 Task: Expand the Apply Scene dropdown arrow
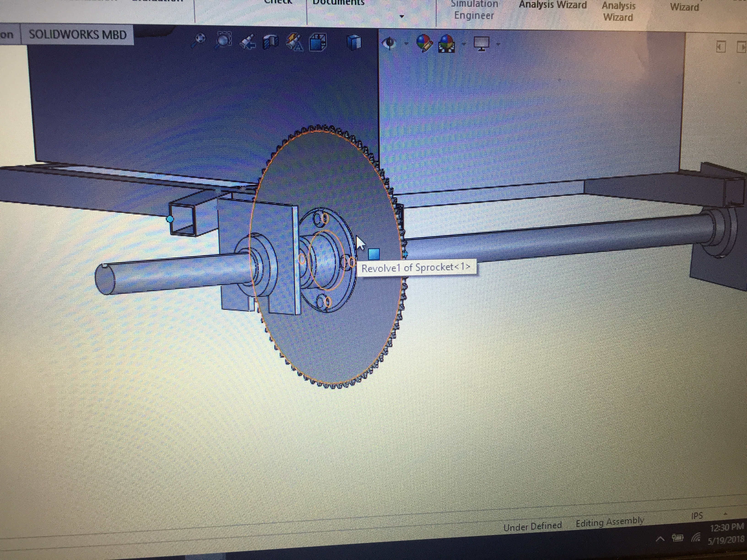click(x=464, y=44)
